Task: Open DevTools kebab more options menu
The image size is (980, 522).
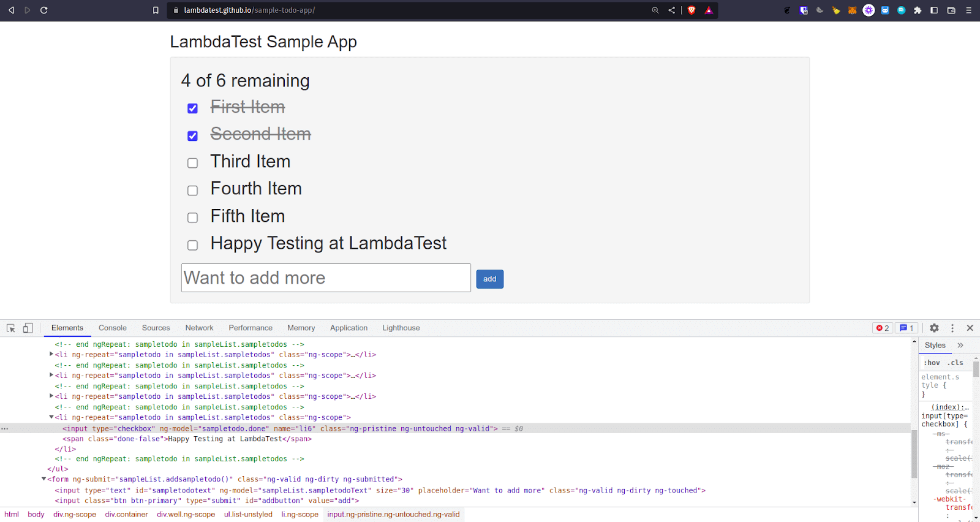Action: (x=952, y=328)
